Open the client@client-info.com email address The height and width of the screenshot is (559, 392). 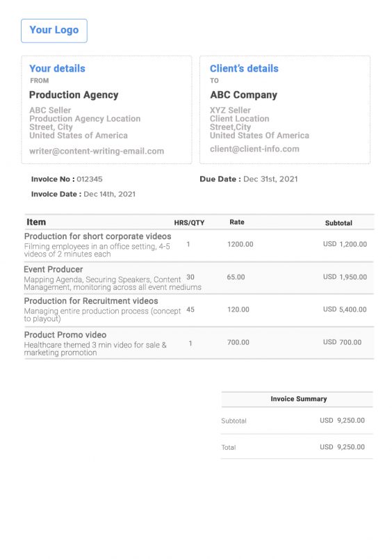(x=254, y=149)
